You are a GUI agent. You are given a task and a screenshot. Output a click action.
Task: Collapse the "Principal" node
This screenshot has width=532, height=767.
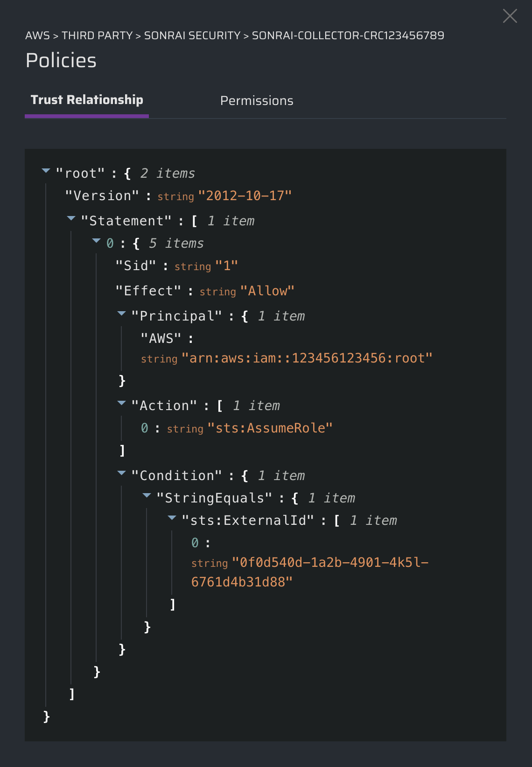[121, 314]
